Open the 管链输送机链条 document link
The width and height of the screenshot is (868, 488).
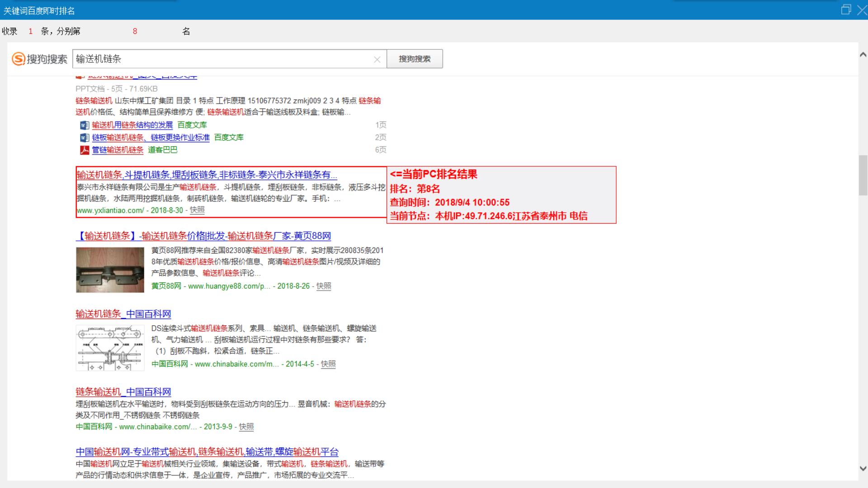[x=118, y=150]
